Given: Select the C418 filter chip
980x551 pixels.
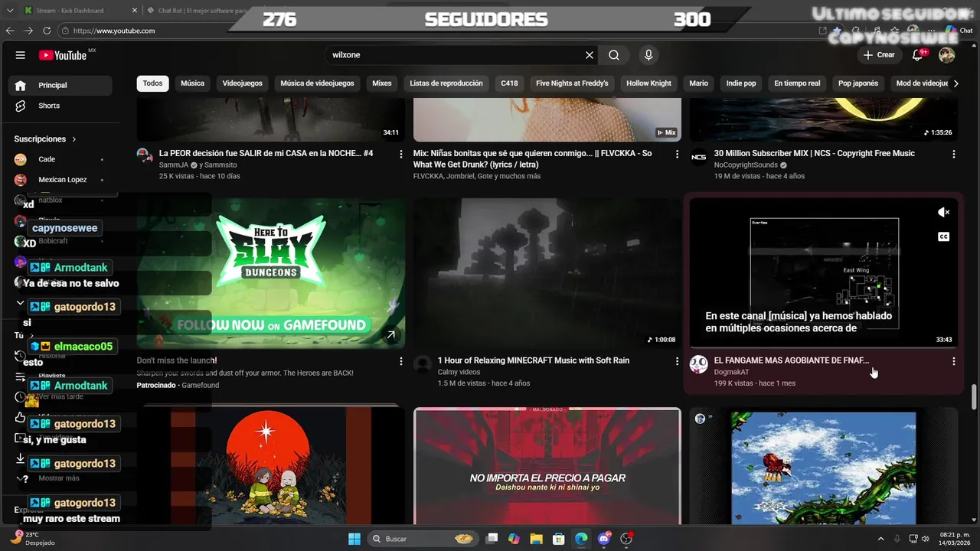Looking at the screenshot, I should [509, 83].
